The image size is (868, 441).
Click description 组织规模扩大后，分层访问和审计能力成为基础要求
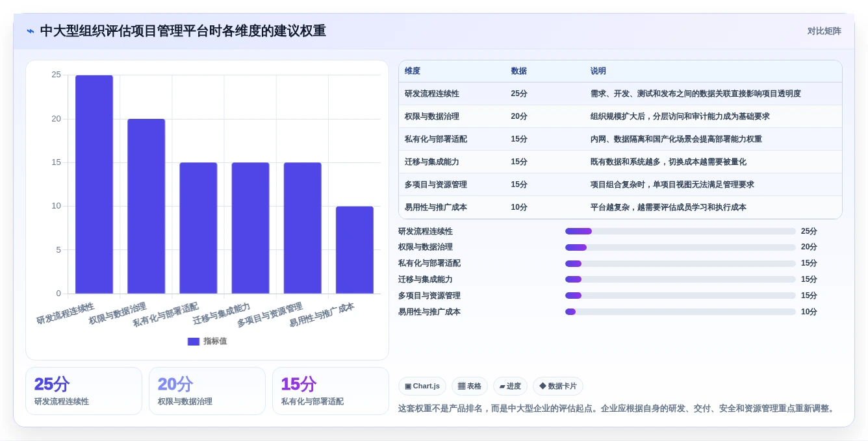(x=680, y=116)
